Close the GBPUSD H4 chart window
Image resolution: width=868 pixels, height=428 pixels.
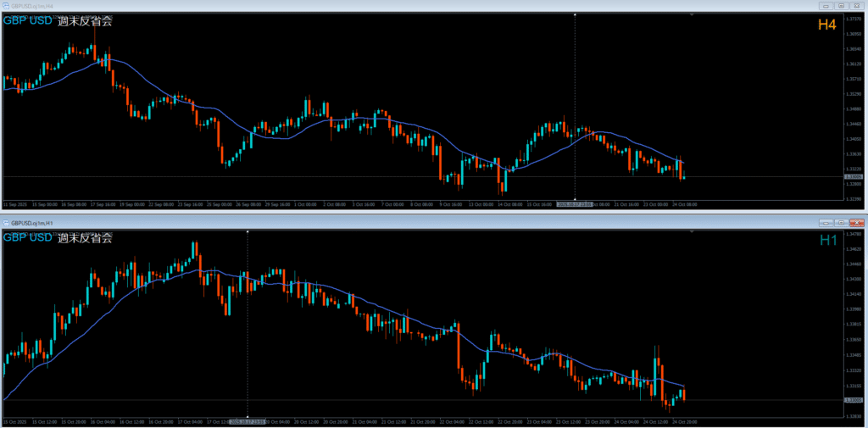click(x=855, y=6)
